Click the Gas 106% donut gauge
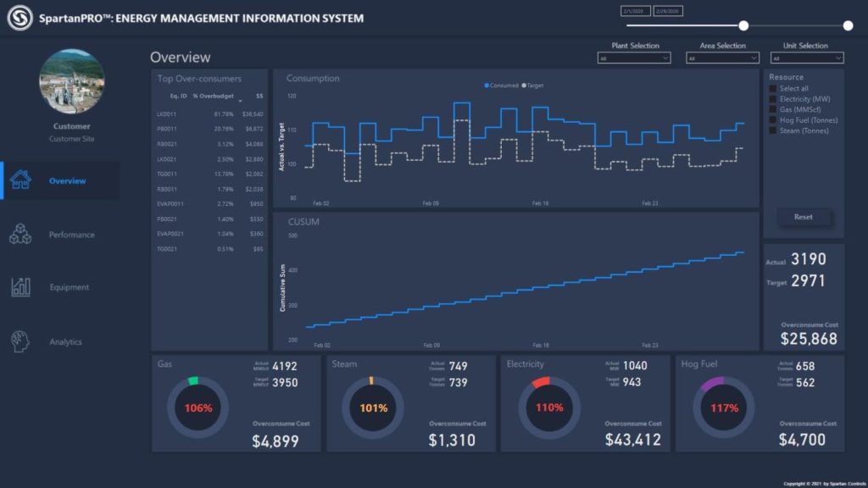868x488 pixels. 198,408
